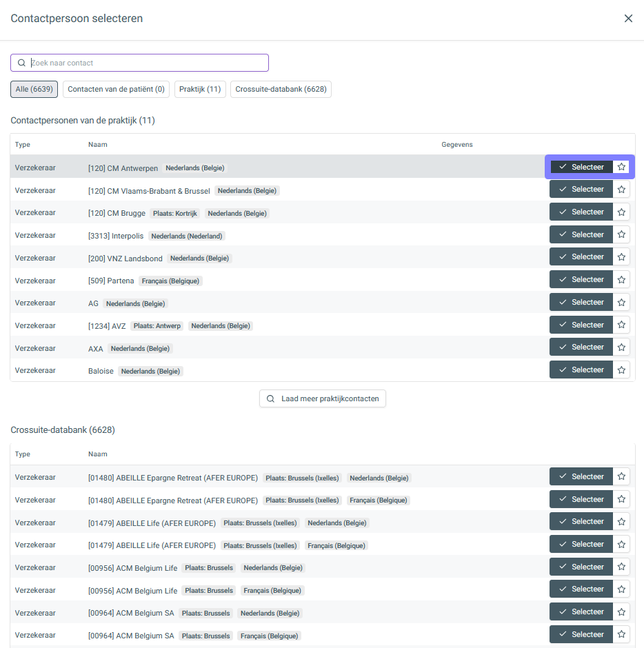Close the Contactpersoon selecteren dialog
Viewport: 644px width, 648px height.
tap(628, 18)
